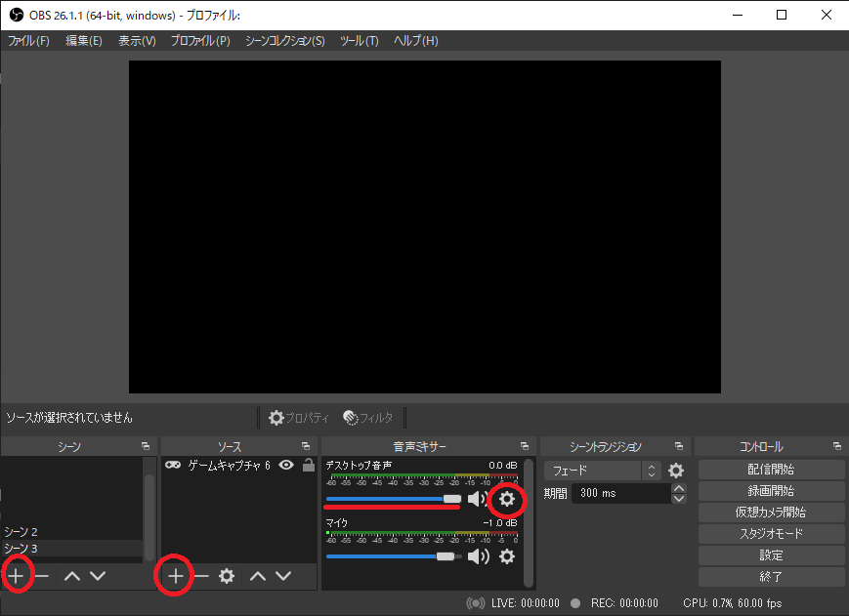This screenshot has width=849, height=616.
Task: Adjust the マイク volume slider
Action: (x=394, y=556)
